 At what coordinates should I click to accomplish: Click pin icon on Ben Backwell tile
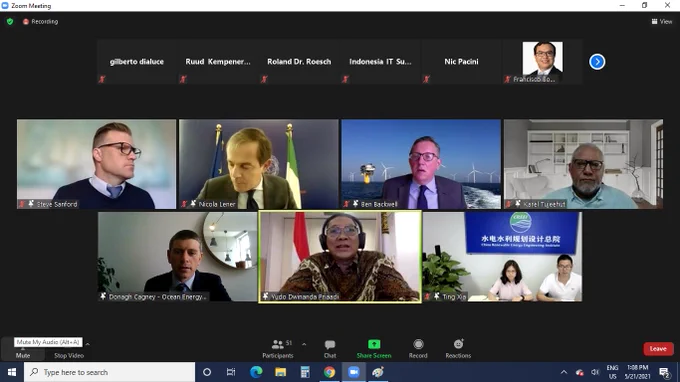pos(356,203)
